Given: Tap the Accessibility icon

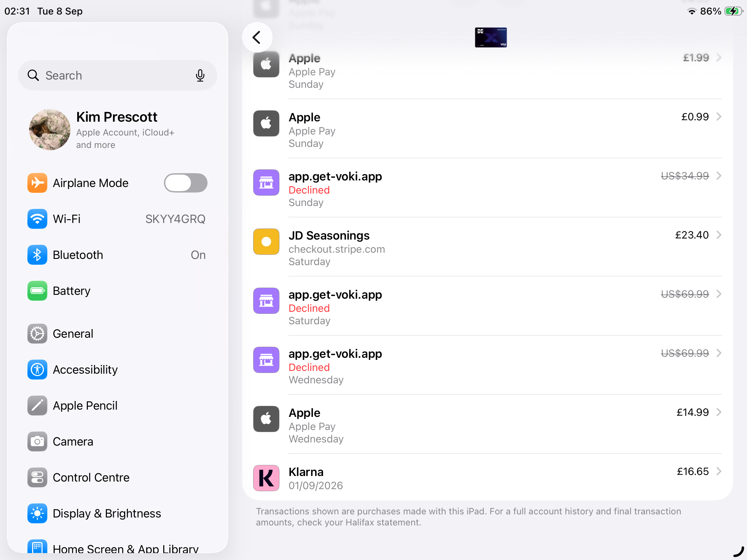Looking at the screenshot, I should click(x=37, y=370).
